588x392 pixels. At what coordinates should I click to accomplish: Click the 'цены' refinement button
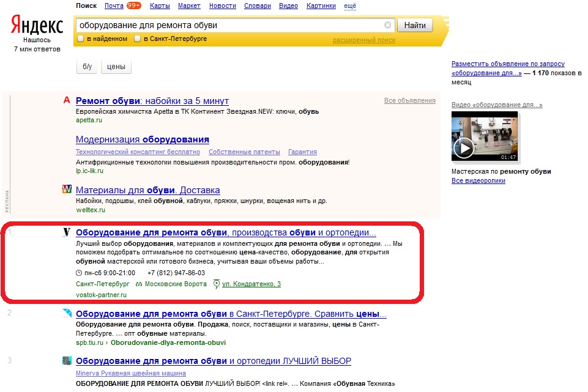click(x=116, y=67)
